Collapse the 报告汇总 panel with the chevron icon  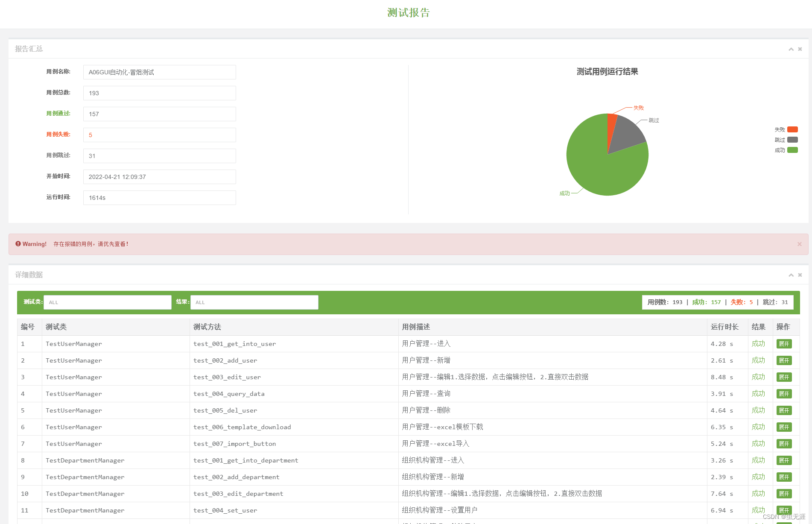[x=791, y=49]
